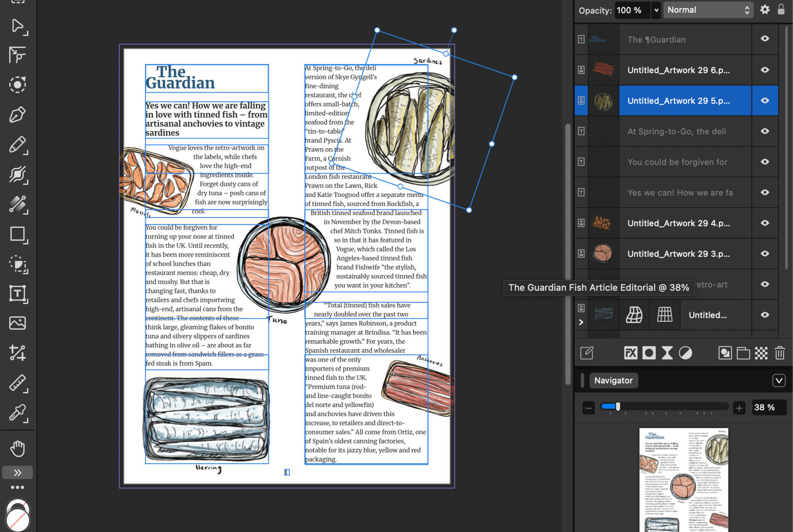
Task: Click the Add Pixel Layer checkerboard icon
Action: pyautogui.click(x=761, y=353)
